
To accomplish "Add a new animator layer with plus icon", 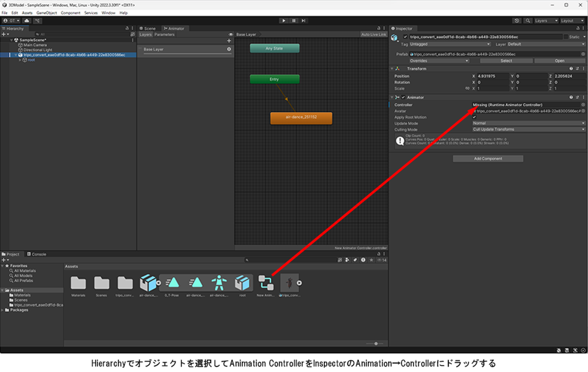I will point(229,41).
